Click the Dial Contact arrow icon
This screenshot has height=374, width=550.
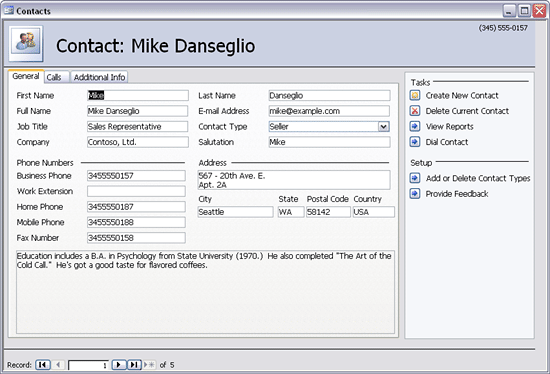click(x=415, y=142)
